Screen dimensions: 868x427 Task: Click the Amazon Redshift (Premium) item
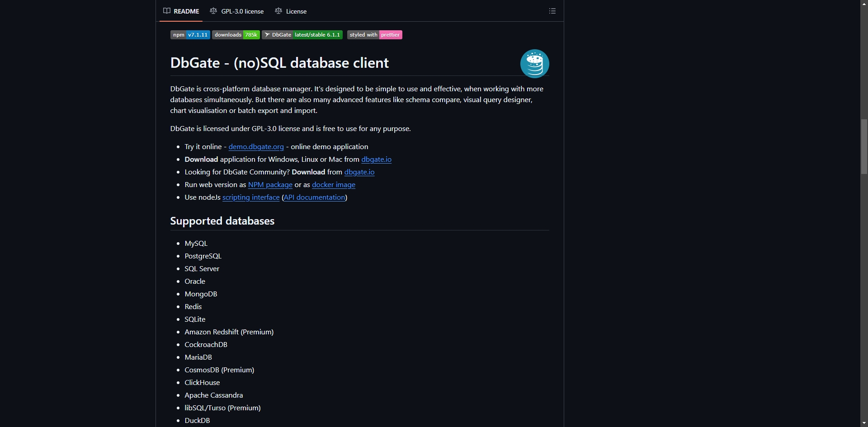click(x=229, y=332)
